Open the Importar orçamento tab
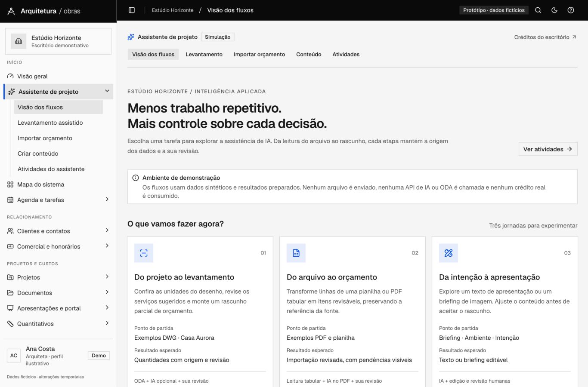 259,54
